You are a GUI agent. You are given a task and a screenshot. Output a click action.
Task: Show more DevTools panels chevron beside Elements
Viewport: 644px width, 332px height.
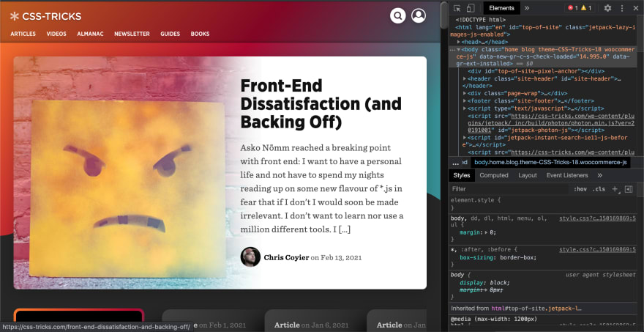[527, 8]
